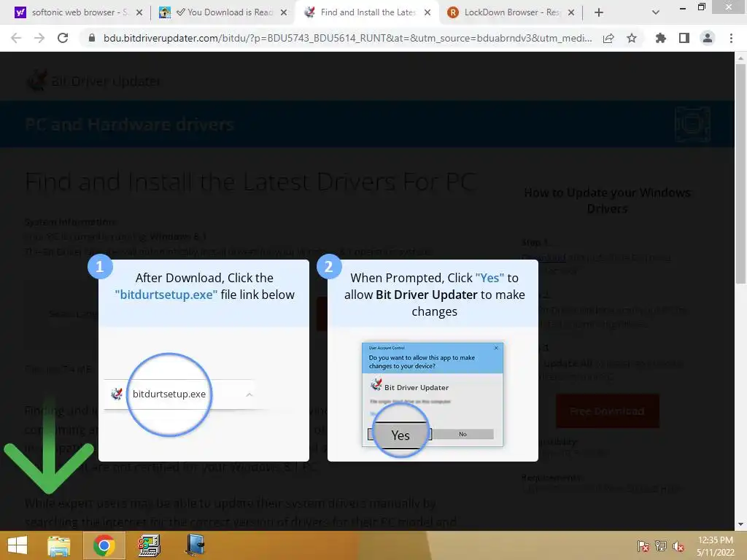Click the scrollbar up arrow
Image resolution: width=747 pixels, height=560 pixels.
click(x=740, y=58)
